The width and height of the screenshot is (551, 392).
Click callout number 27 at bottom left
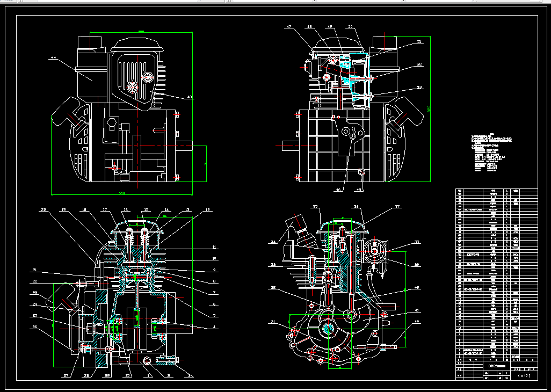click(x=66, y=376)
